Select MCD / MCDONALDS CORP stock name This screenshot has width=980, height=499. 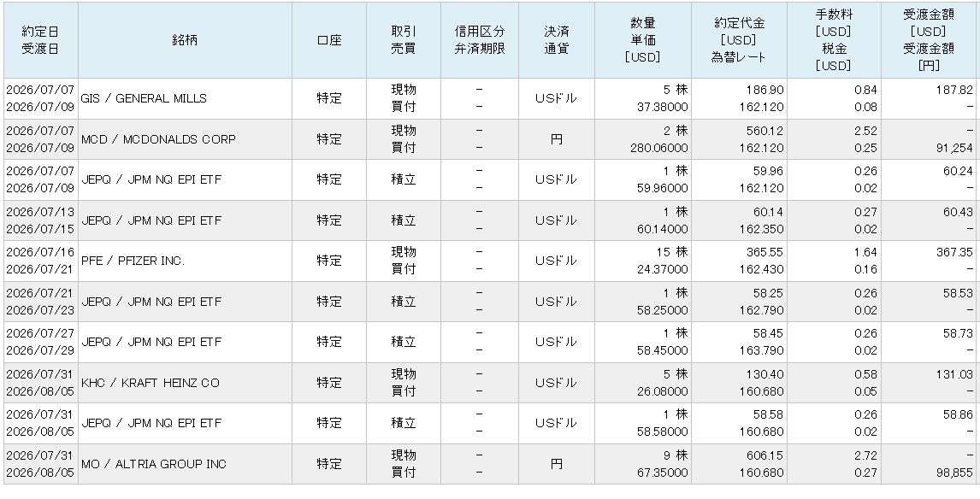(158, 139)
